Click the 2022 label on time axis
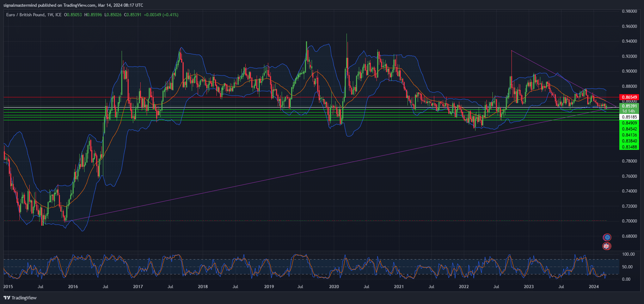 (464, 287)
